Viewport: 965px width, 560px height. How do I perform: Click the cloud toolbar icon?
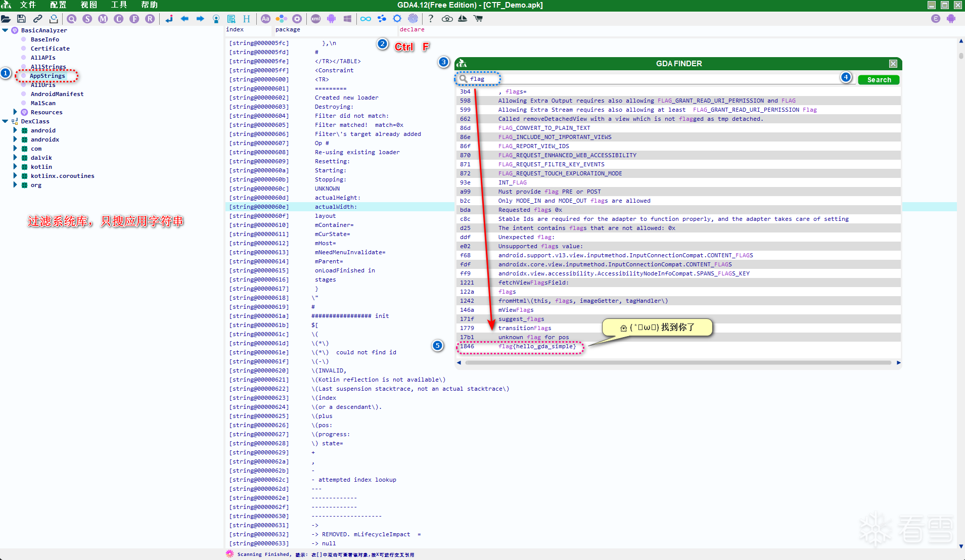pyautogui.click(x=447, y=19)
